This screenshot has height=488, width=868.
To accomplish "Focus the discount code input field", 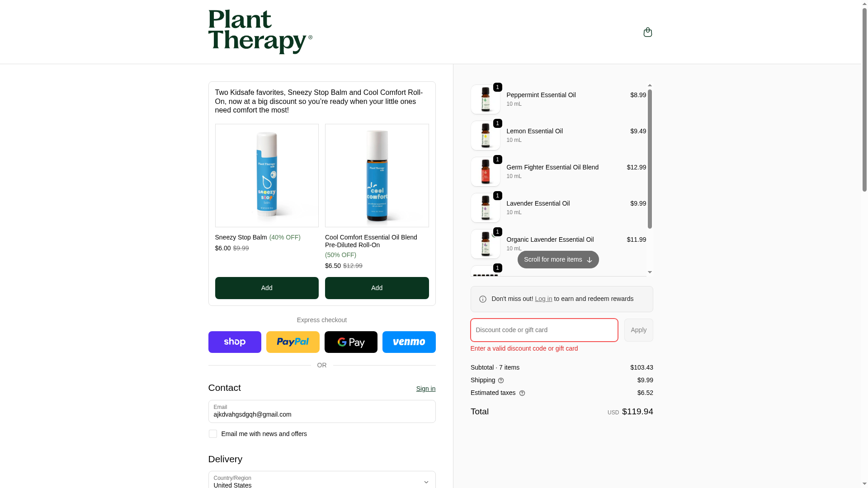I will click(x=544, y=330).
